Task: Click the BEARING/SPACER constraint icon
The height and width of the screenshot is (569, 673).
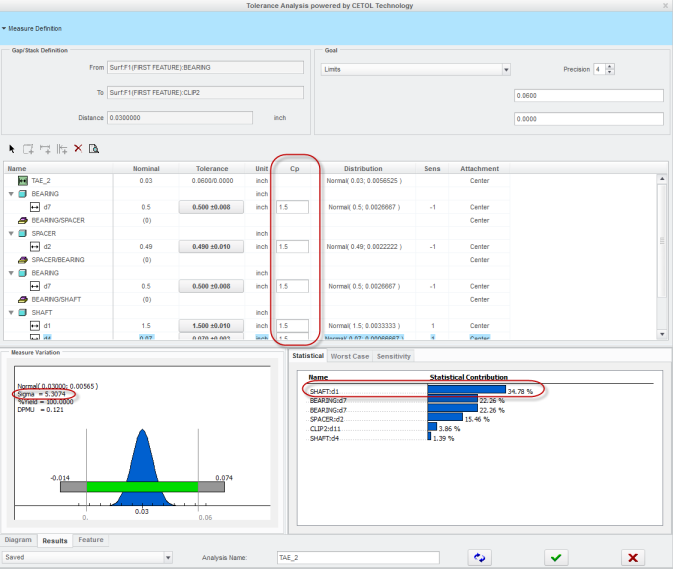Action: click(23, 219)
